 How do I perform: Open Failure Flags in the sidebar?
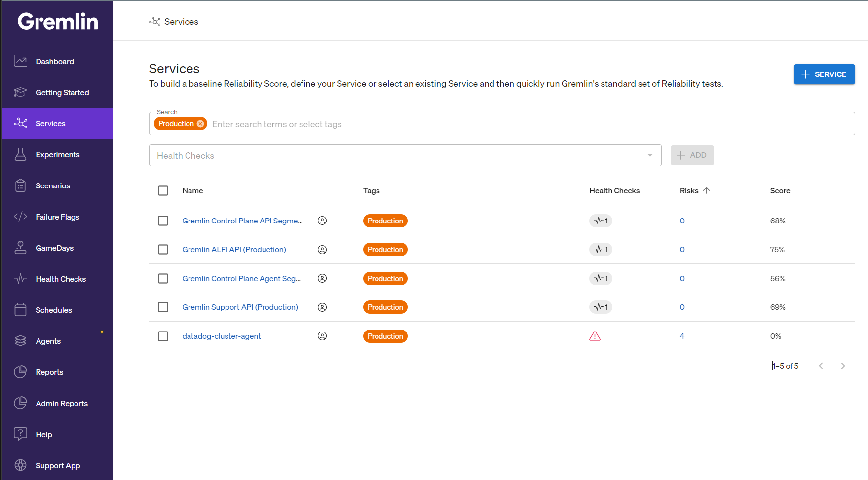(58, 217)
